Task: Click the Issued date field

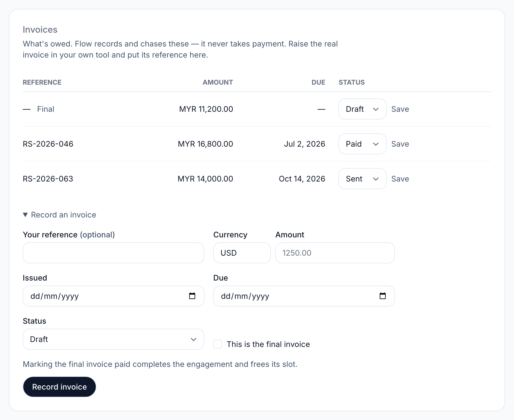Action: point(114,296)
